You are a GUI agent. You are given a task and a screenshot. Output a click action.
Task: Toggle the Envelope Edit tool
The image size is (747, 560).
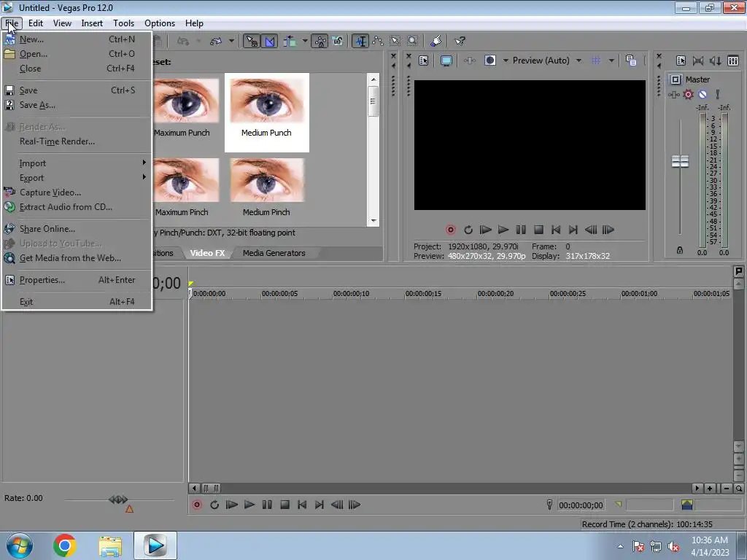[378, 42]
